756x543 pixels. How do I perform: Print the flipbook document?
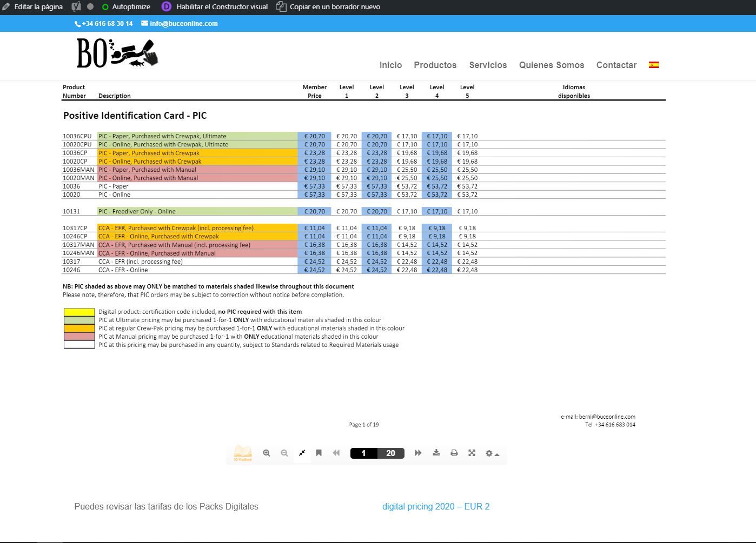tap(454, 453)
